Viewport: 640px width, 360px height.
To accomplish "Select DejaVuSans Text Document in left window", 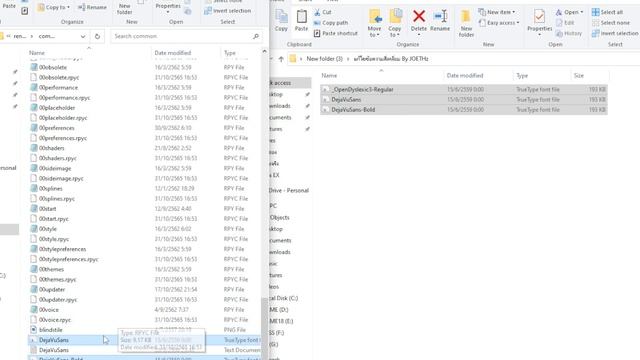I will pyautogui.click(x=144, y=350).
